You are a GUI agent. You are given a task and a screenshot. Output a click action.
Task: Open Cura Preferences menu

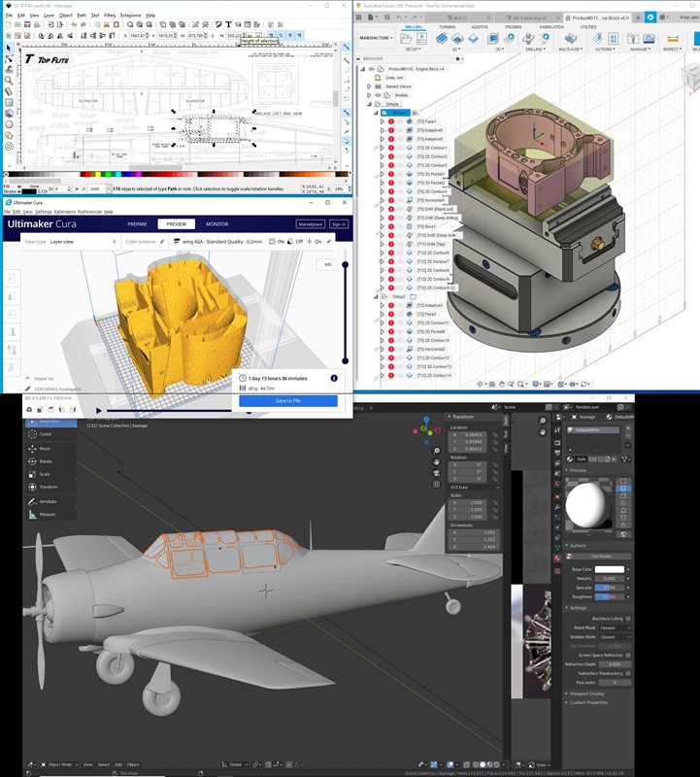click(x=89, y=212)
